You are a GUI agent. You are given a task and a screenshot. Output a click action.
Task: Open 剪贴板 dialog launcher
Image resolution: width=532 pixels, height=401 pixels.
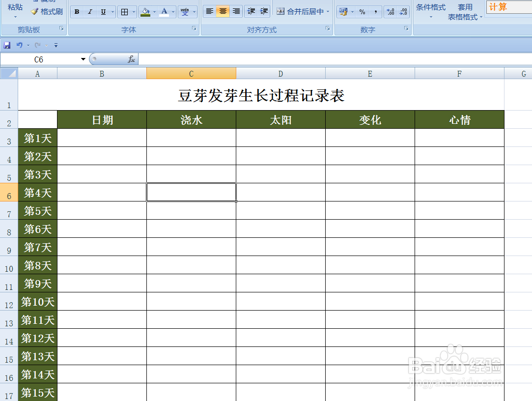pyautogui.click(x=61, y=29)
